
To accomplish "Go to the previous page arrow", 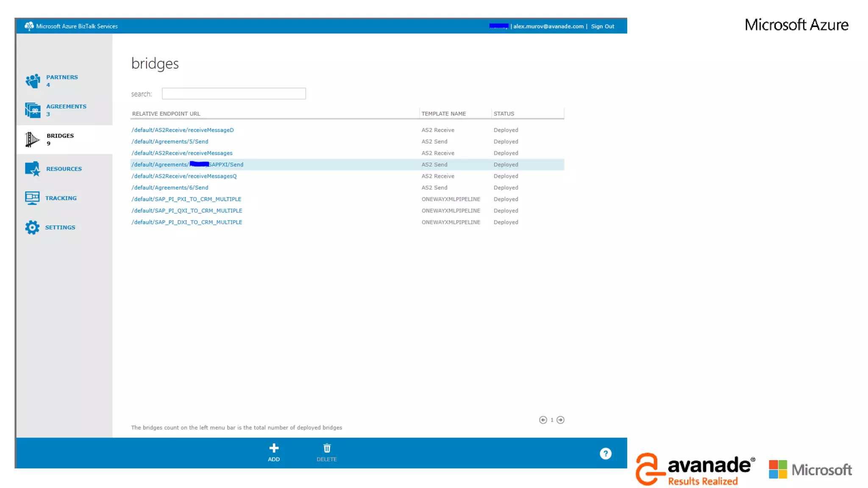I will [x=543, y=420].
